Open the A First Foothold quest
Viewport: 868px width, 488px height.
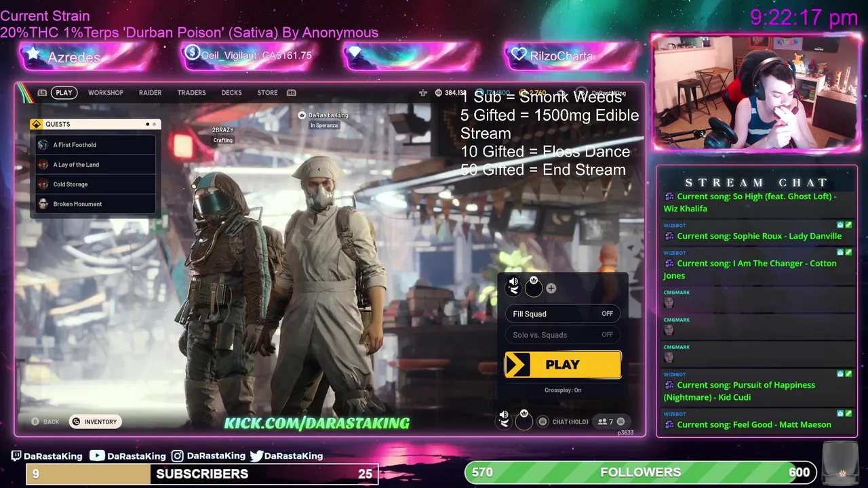point(96,145)
